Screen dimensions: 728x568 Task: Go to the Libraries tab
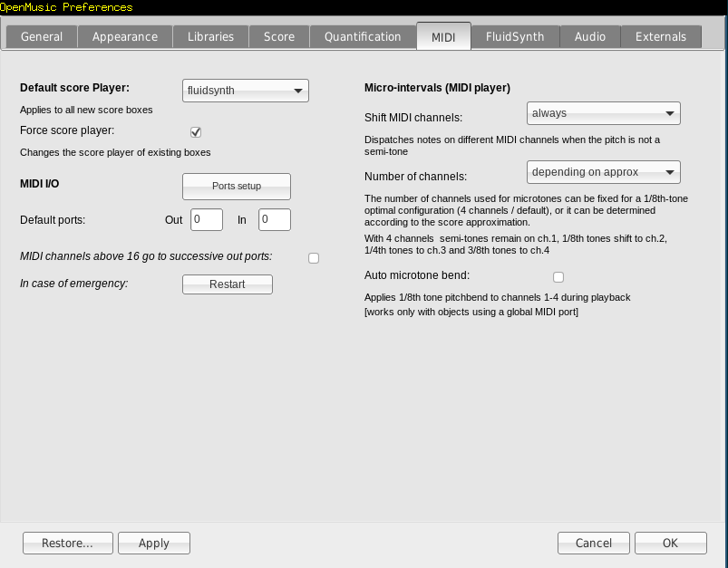pos(210,36)
